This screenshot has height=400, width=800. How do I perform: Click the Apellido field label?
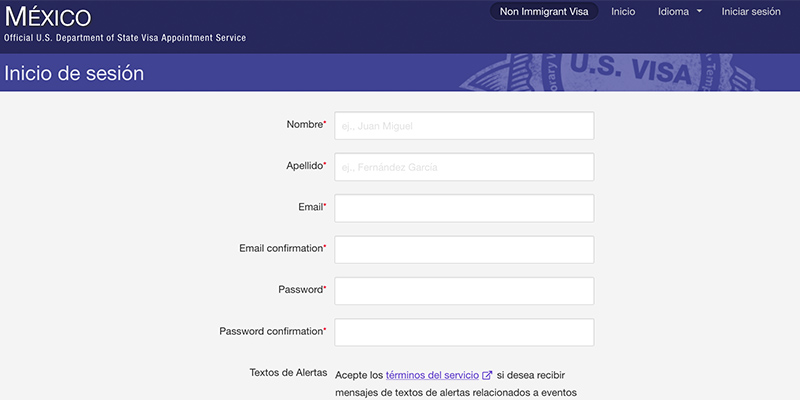coord(303,166)
